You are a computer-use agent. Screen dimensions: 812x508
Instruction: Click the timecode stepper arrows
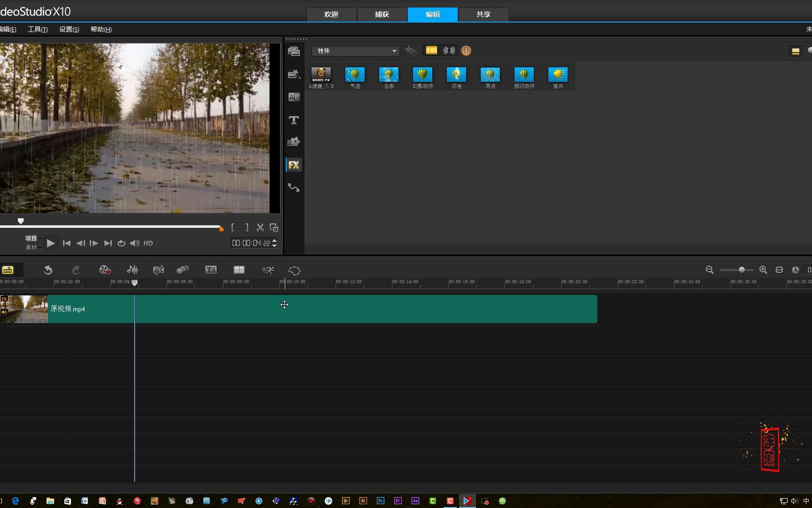point(274,243)
